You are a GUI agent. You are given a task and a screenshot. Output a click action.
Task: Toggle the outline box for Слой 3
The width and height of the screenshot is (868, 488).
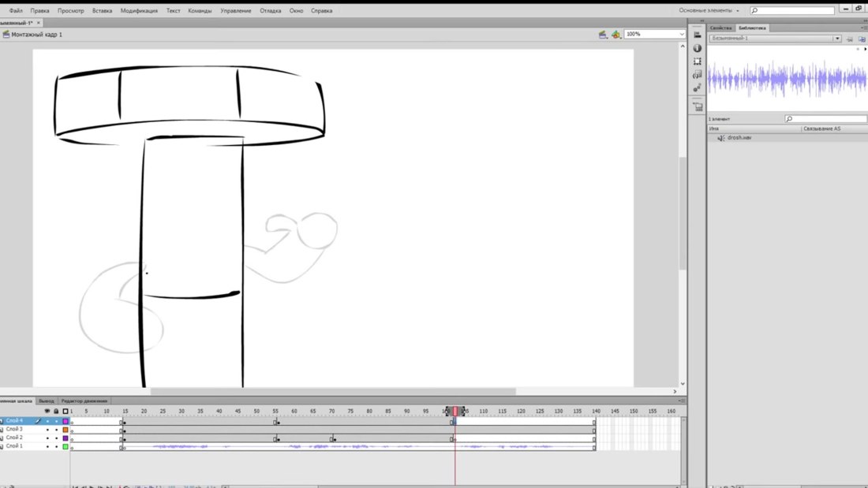pos(65,429)
